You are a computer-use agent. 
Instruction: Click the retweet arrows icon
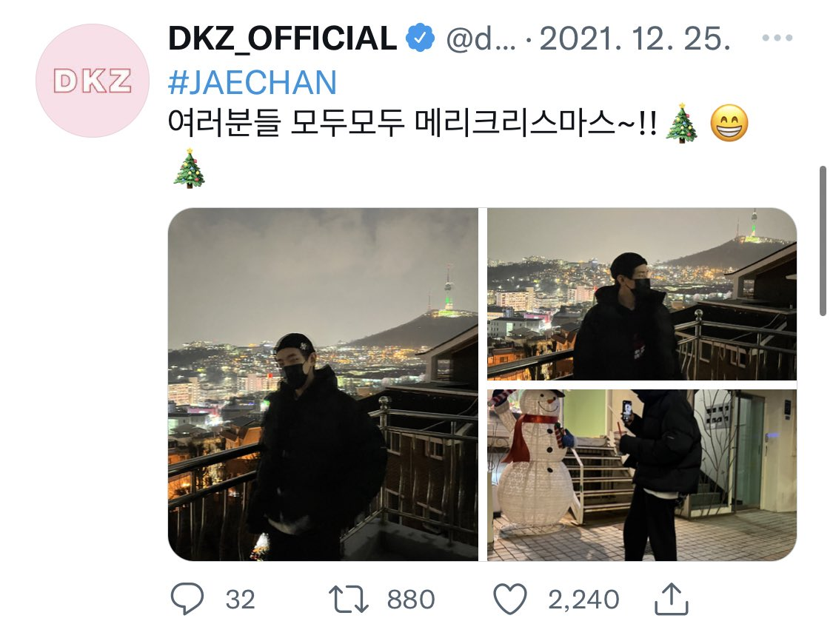(x=349, y=599)
